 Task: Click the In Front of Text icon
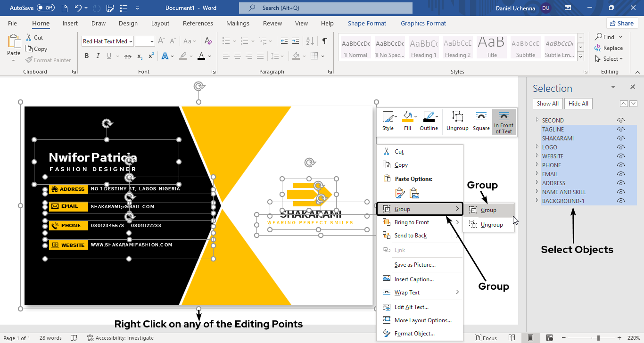[504, 117]
